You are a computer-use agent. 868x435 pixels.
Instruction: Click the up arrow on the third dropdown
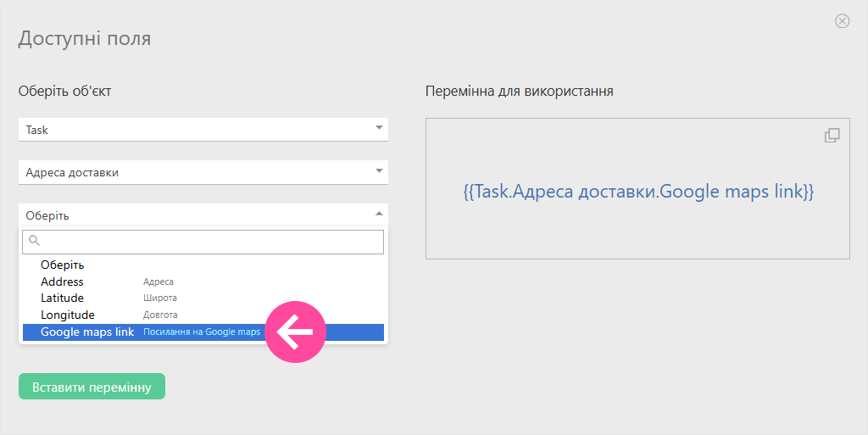pyautogui.click(x=379, y=214)
